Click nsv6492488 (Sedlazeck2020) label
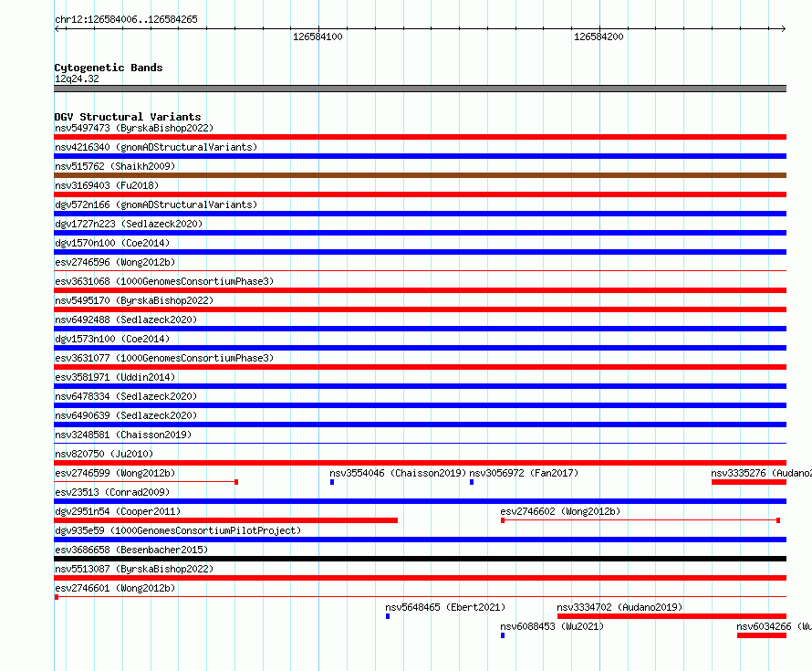The height and width of the screenshot is (671, 812). click(x=126, y=320)
